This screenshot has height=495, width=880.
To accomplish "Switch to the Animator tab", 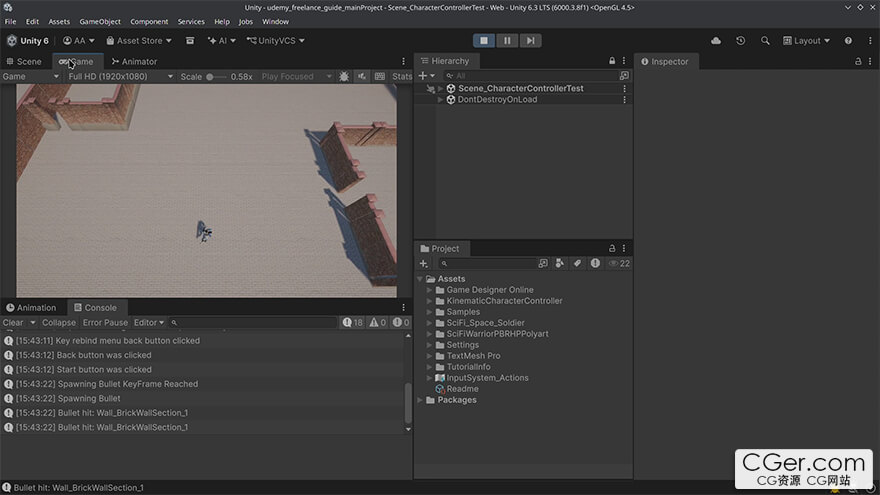I will (x=134, y=62).
